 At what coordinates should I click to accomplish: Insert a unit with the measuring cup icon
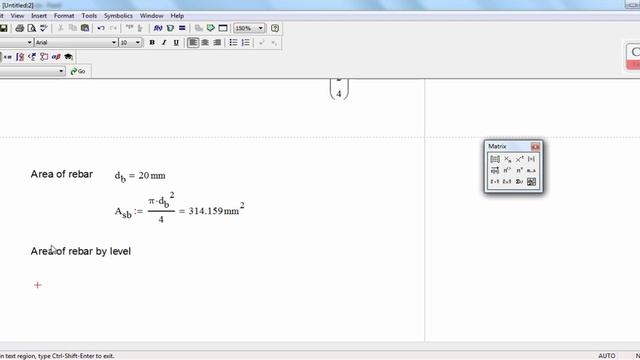pos(170,28)
